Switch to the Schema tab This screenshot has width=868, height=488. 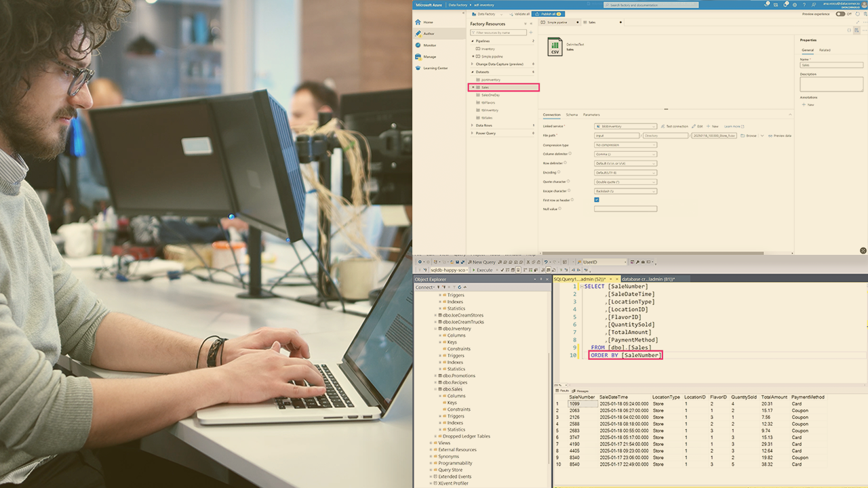(572, 115)
